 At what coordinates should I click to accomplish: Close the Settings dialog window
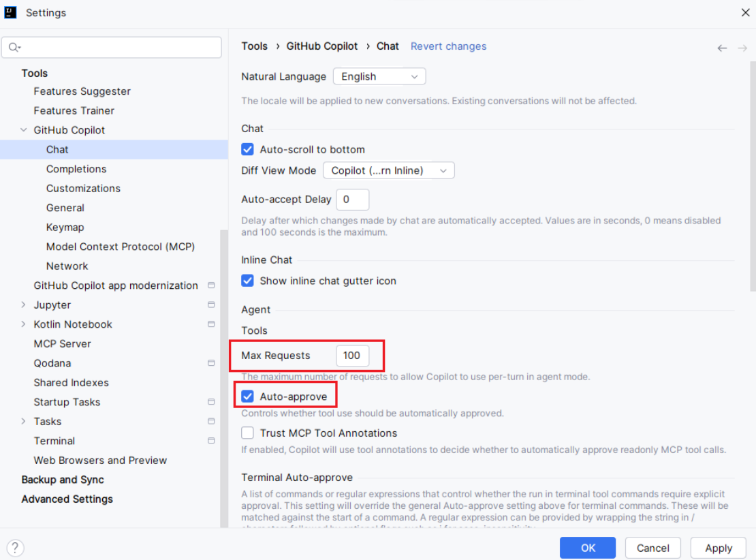tap(745, 12)
